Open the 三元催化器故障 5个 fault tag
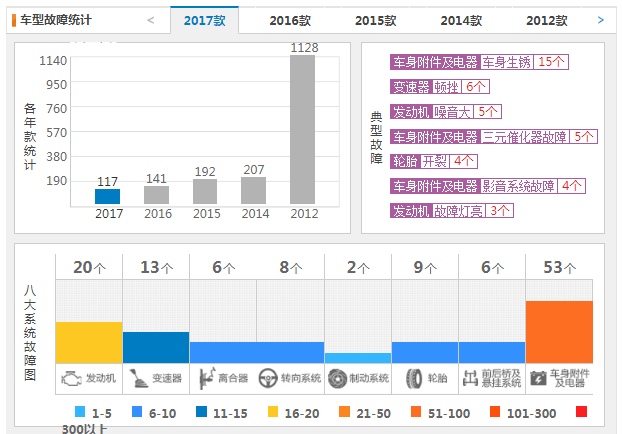This screenshot has height=434, width=622. (493, 136)
